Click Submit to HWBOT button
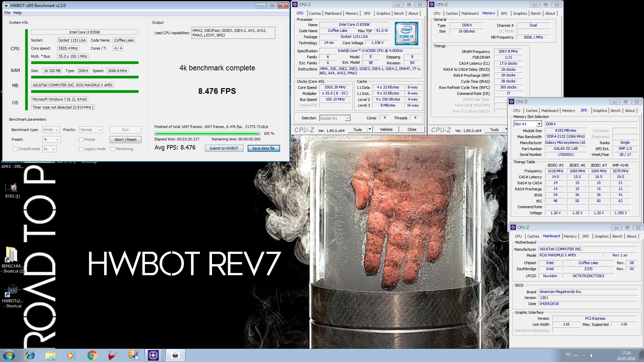 (224, 148)
